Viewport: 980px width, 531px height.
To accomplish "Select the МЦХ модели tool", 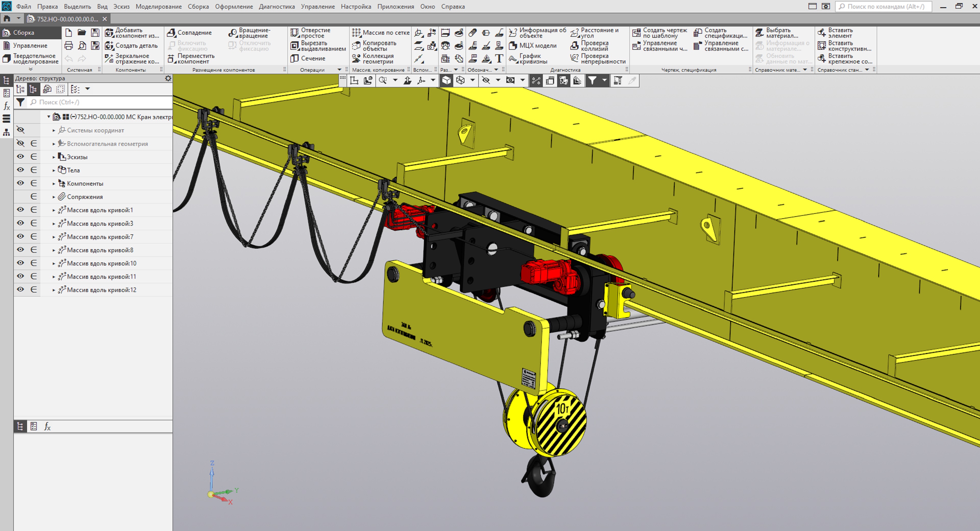I will coord(513,46).
